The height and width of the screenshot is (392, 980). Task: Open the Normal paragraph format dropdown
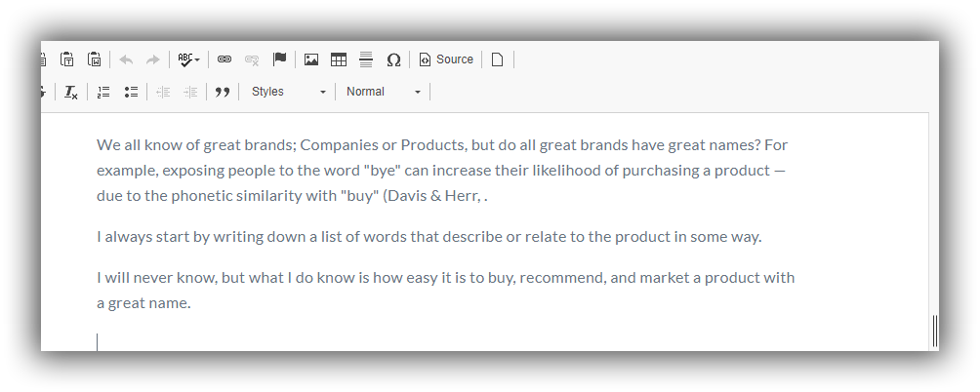(384, 92)
